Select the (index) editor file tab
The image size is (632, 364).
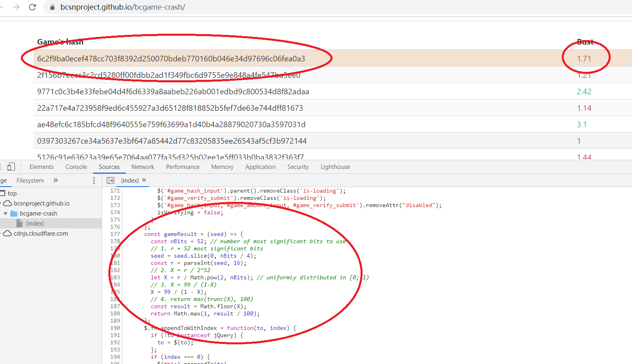click(x=130, y=181)
